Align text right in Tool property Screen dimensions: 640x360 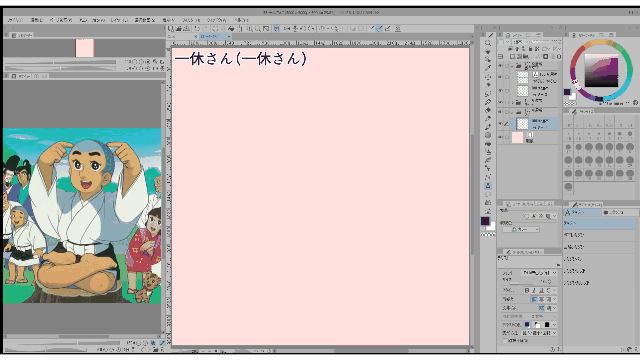click(548, 299)
